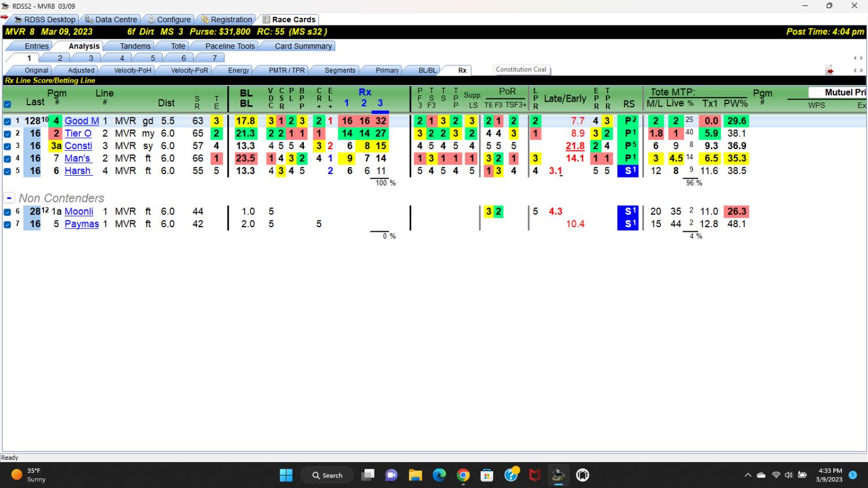Click the red arrow icon right of view tabs
The height and width of the screenshot is (488, 868).
coord(830,71)
